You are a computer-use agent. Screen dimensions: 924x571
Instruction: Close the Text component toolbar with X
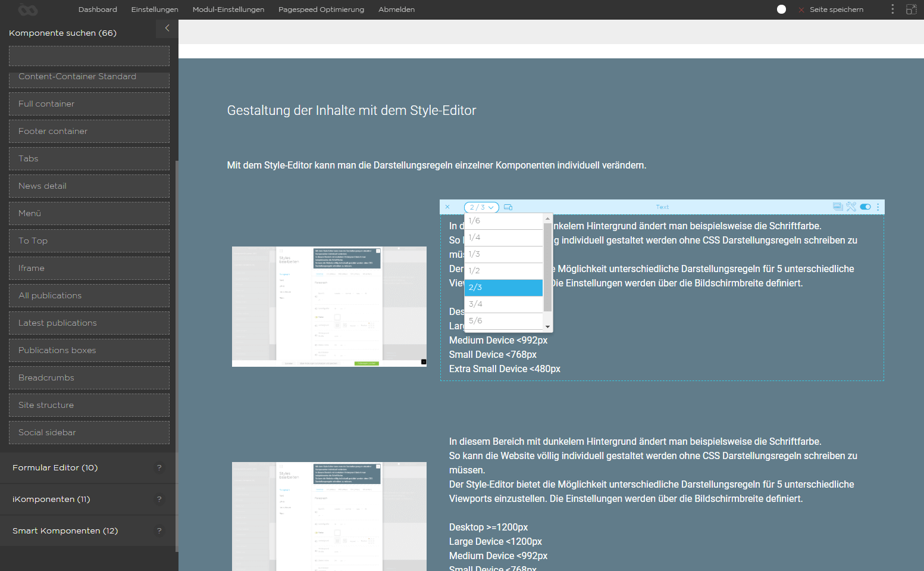(x=447, y=207)
